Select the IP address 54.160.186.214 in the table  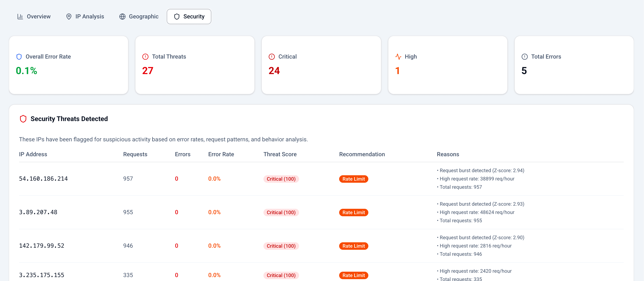[x=43, y=179]
